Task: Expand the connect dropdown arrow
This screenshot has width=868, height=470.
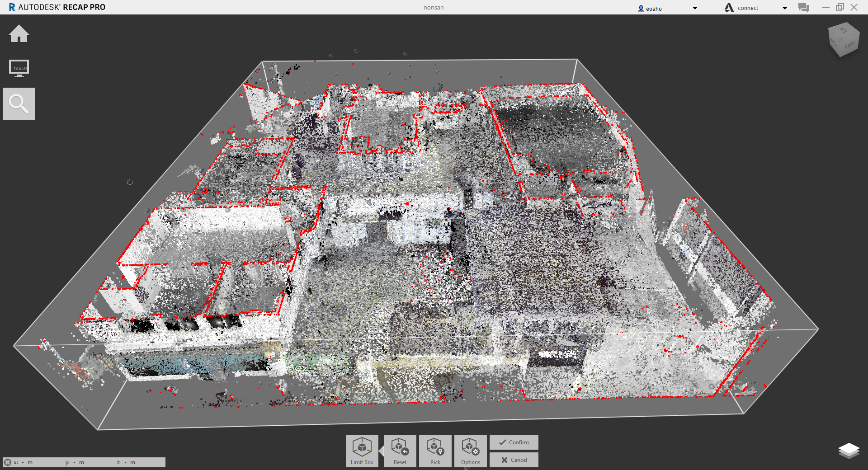Action: tap(785, 8)
